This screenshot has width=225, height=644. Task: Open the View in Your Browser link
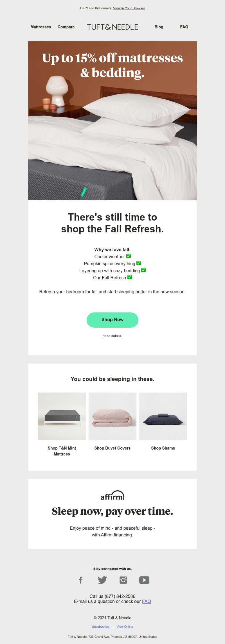[129, 8]
